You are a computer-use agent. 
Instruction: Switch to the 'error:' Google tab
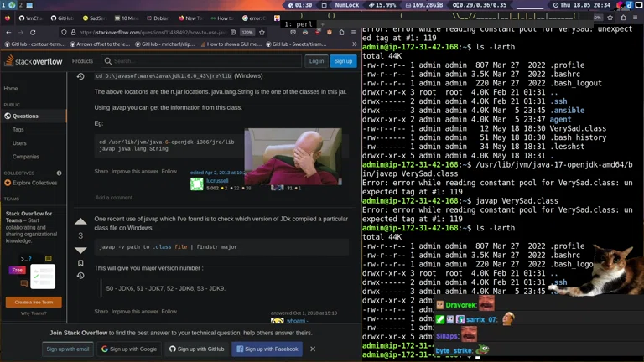[254, 18]
